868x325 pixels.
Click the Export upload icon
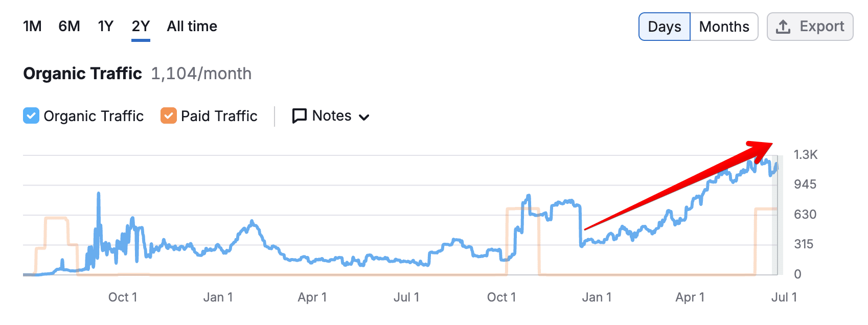(784, 26)
